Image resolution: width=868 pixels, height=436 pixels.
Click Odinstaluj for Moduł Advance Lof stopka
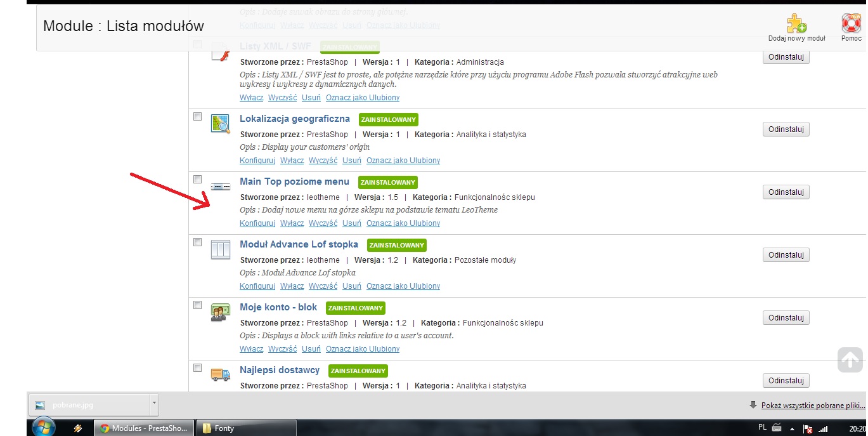[786, 255]
